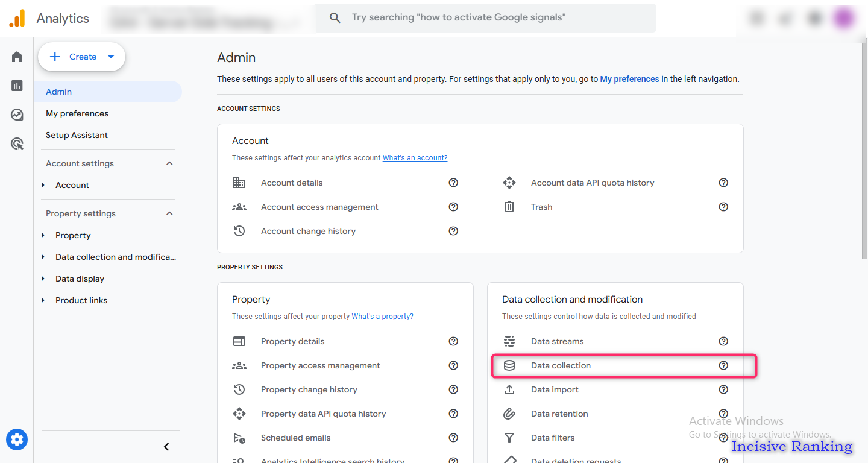This screenshot has width=868, height=463.
Task: Expand the Data display tree item
Action: tap(43, 279)
